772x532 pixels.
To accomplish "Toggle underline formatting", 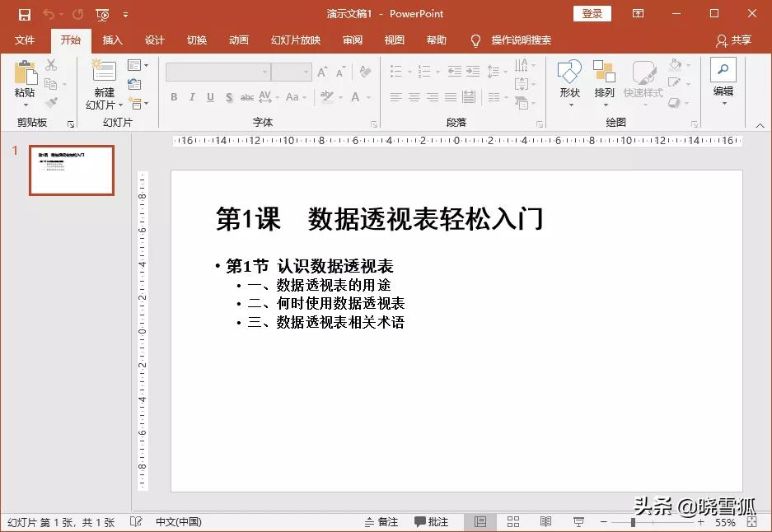I will coord(208,96).
